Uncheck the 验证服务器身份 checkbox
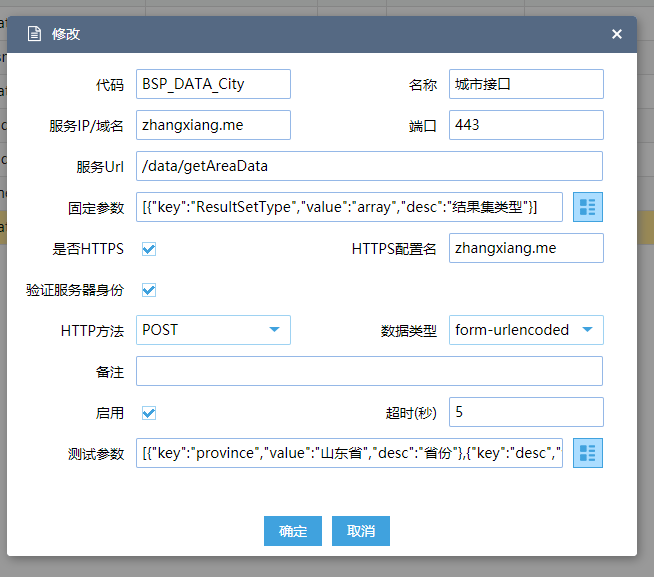 [149, 290]
